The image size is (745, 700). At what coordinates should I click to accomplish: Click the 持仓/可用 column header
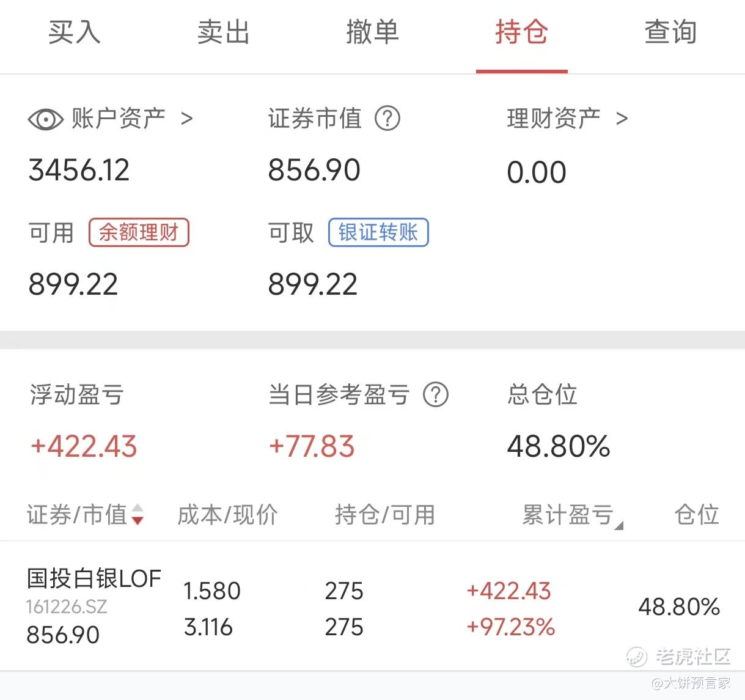pyautogui.click(x=384, y=515)
